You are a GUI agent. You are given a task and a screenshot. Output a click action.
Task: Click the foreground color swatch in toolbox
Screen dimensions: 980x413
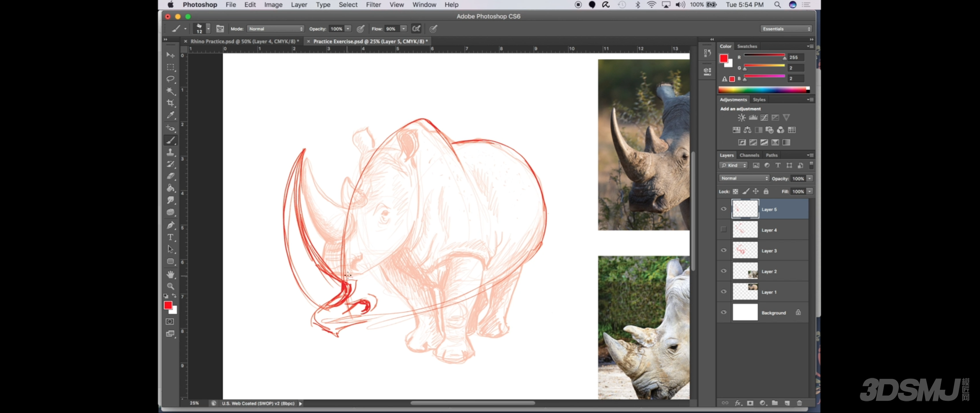(x=168, y=305)
